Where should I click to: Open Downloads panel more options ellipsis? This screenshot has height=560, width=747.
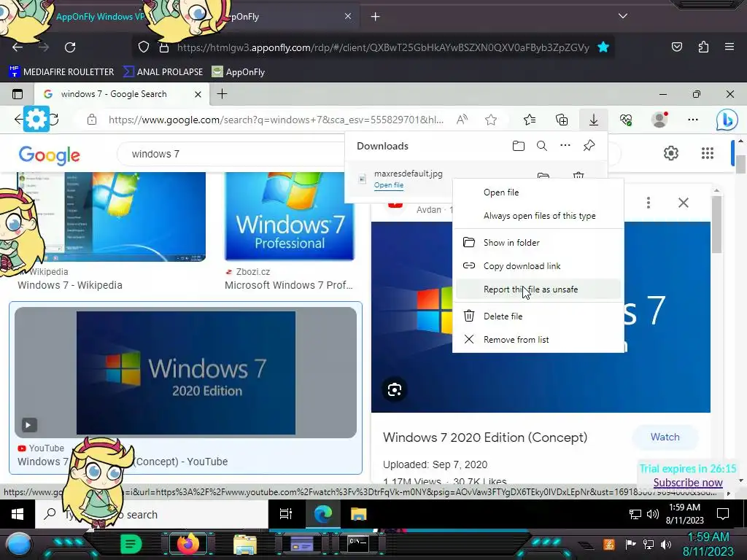pos(565,145)
